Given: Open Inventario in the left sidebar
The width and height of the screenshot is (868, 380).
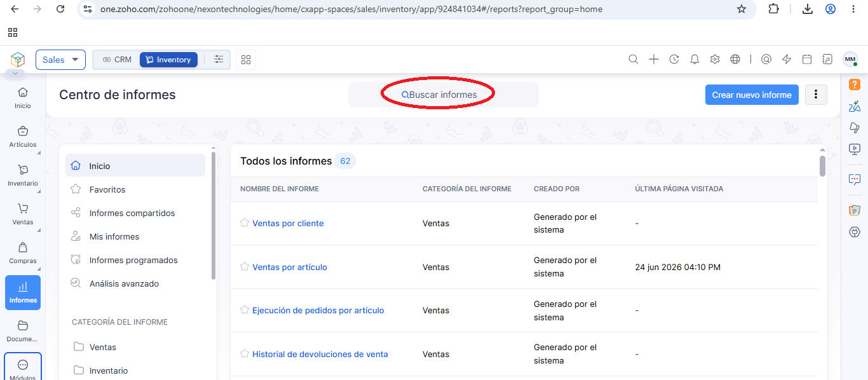Looking at the screenshot, I should 23,175.
